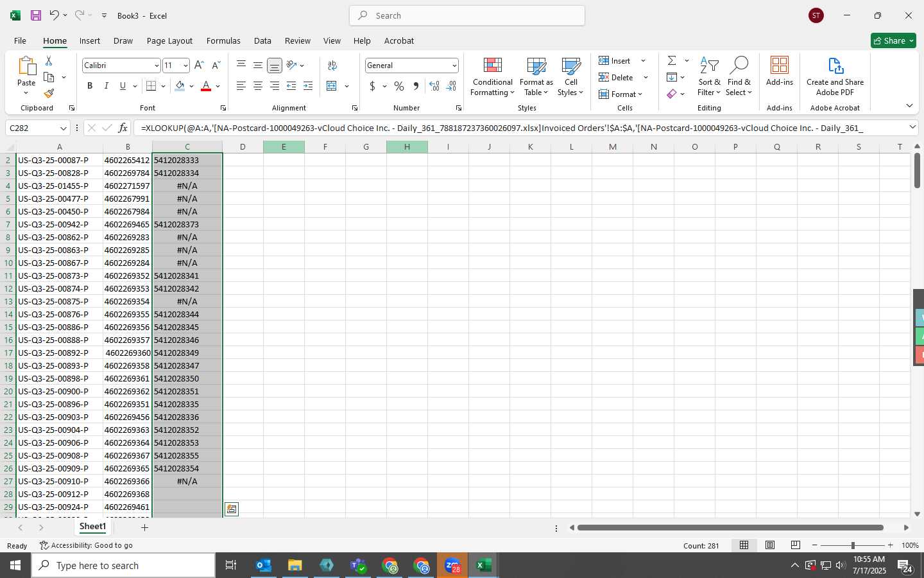This screenshot has width=924, height=578.
Task: Increase indent in Alignment group
Action: 308,86
